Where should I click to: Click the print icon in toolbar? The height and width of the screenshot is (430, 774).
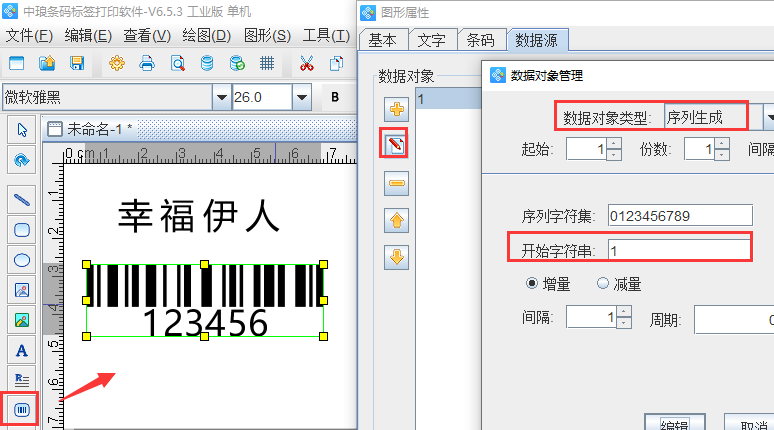[147, 63]
